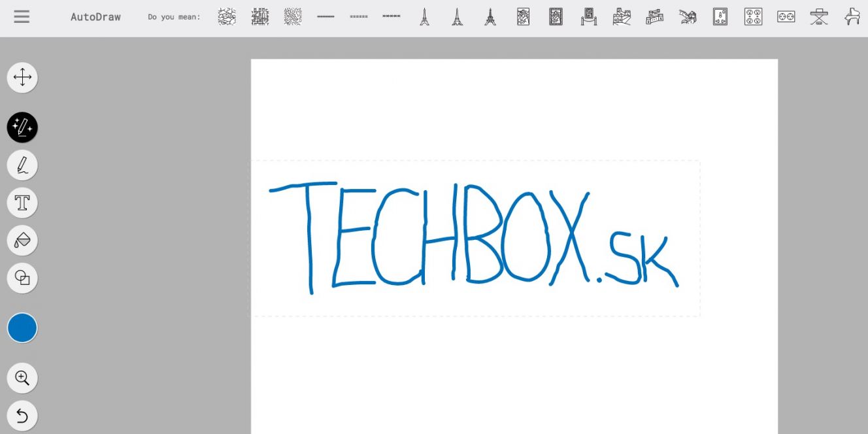Choose the grid maze suggestion
The width and height of the screenshot is (868, 434).
260,16
